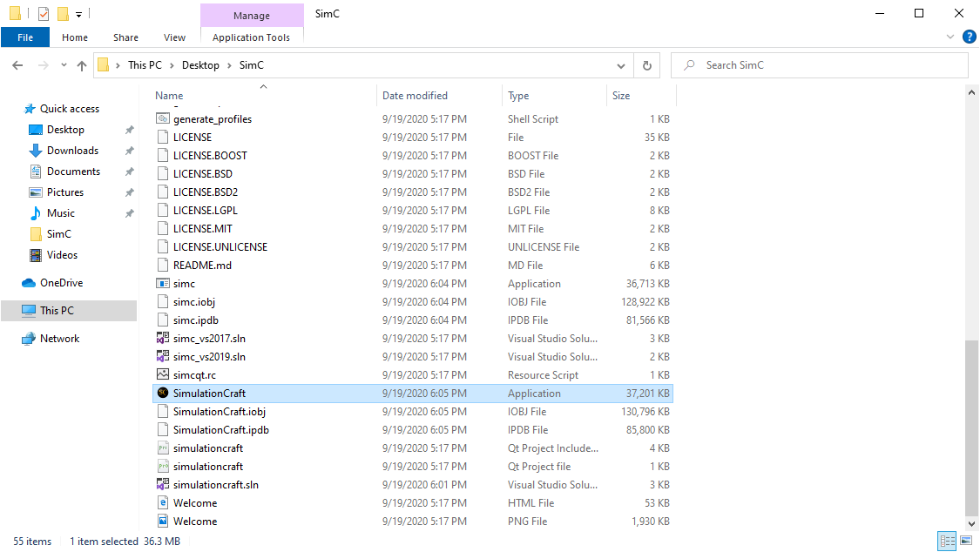Click the Properties quick access toolbar icon
The image size is (980, 552).
(44, 13)
